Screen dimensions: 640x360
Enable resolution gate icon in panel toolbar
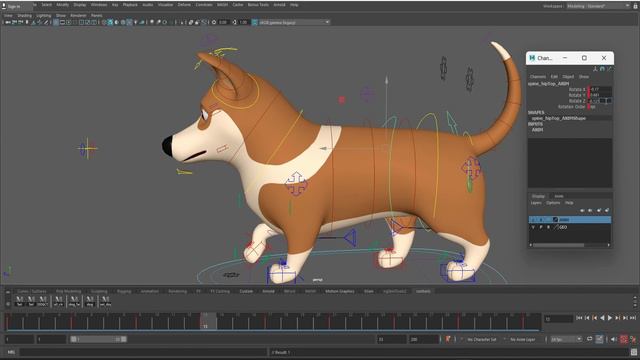(69, 22)
